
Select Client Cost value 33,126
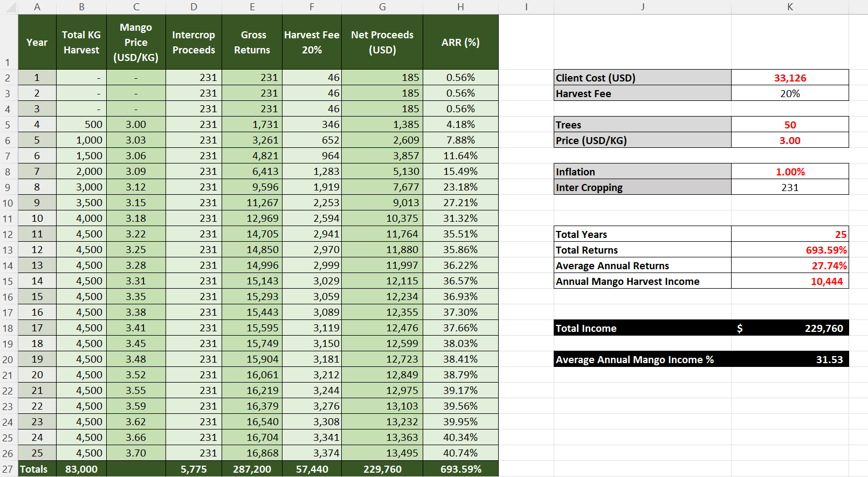coord(790,78)
